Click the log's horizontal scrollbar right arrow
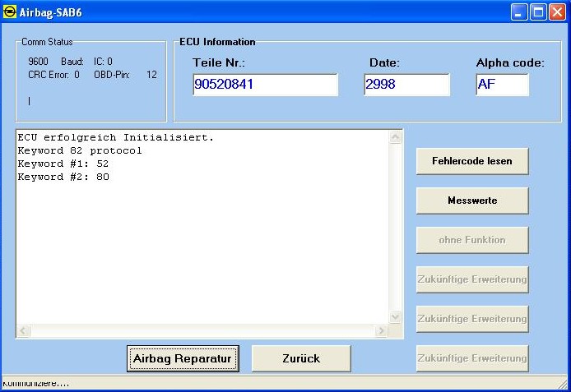Screen dimensions: 571x392 click(x=380, y=331)
